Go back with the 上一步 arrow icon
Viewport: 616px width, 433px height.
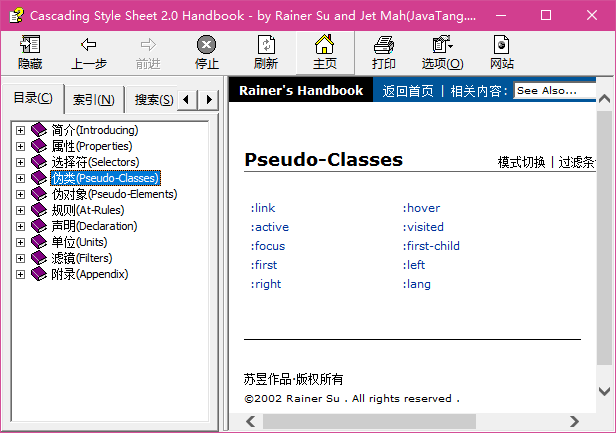[x=89, y=44]
